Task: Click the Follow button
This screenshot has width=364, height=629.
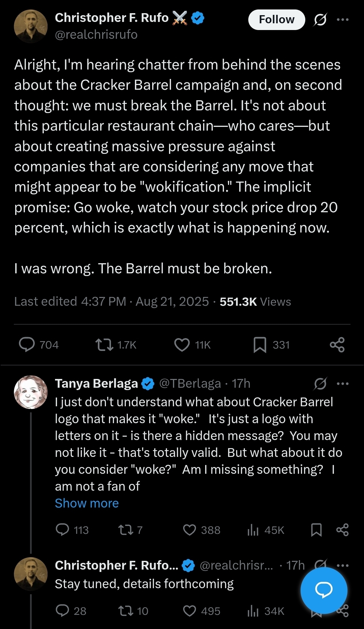Action: (276, 20)
